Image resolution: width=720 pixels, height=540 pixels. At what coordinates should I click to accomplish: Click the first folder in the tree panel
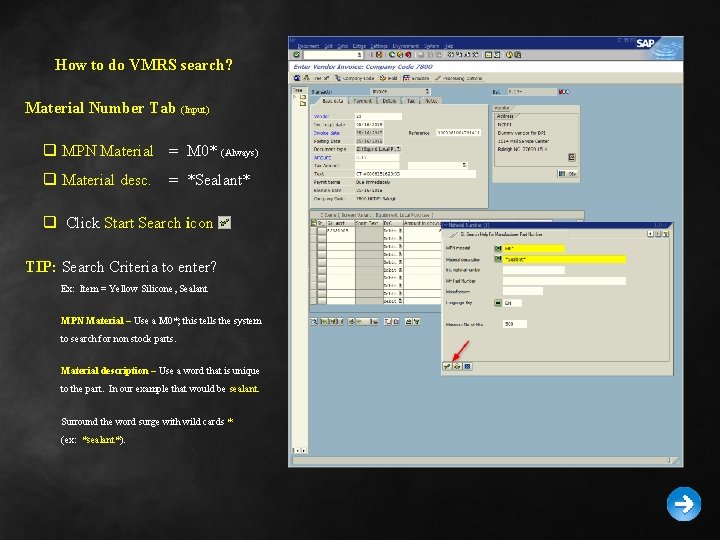point(303,97)
